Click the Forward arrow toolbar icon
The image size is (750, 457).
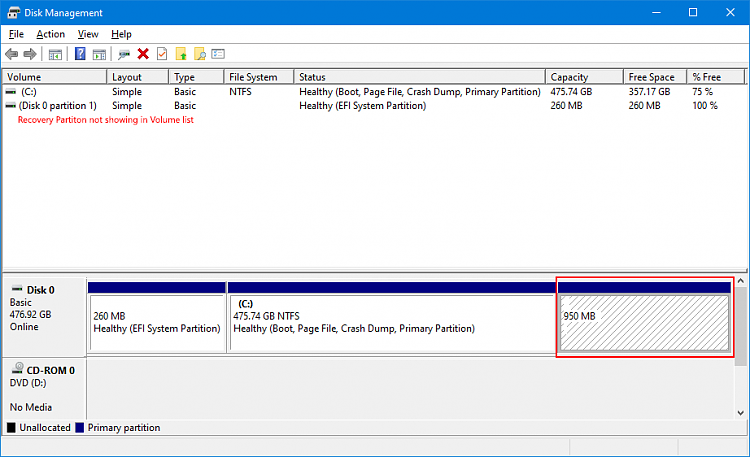point(30,54)
